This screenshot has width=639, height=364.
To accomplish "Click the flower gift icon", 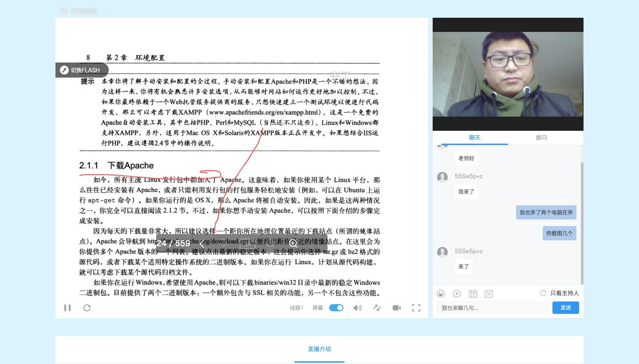I will tap(457, 294).
